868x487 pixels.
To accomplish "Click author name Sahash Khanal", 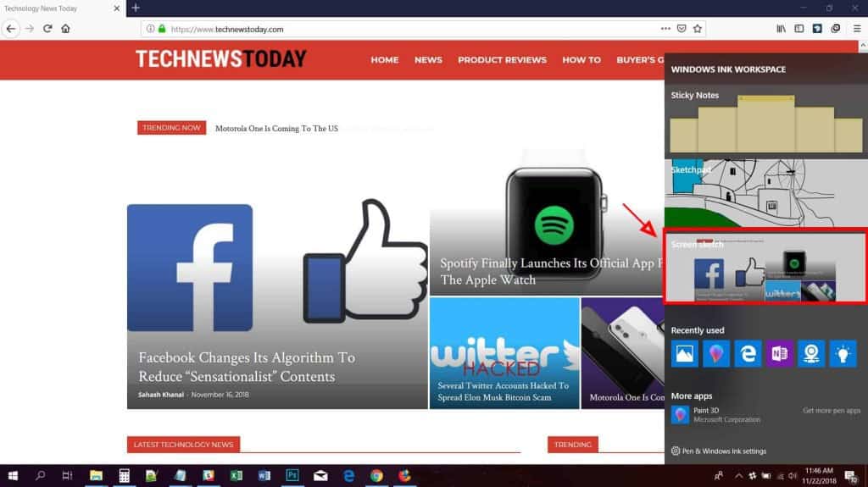I will [160, 395].
